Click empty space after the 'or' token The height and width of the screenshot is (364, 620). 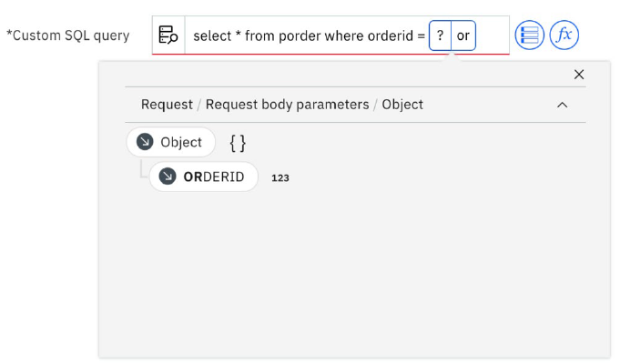click(493, 35)
